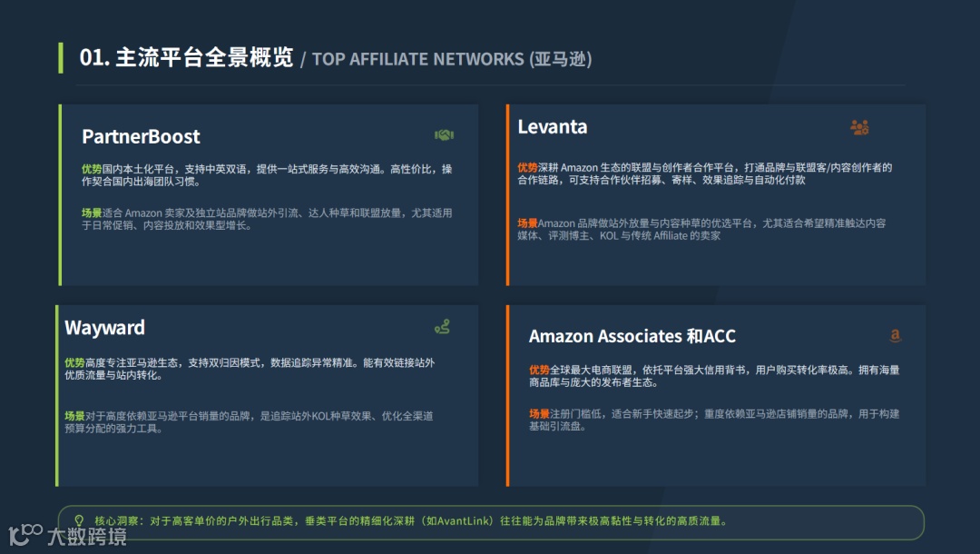
Task: Click the 场景 label in Amazon Associates card
Action: tap(539, 414)
